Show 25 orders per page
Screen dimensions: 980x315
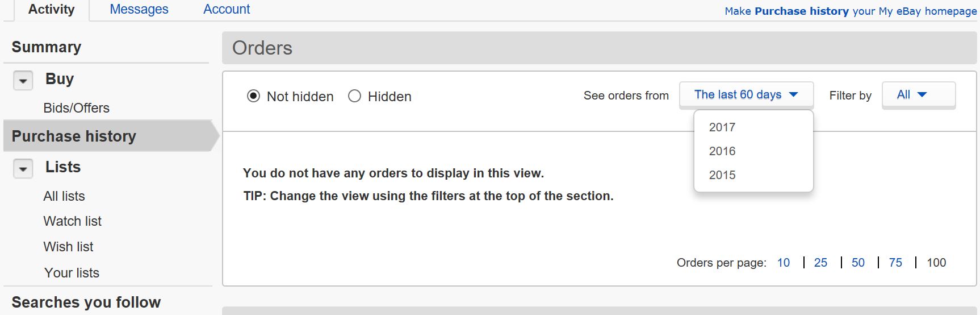(x=820, y=263)
